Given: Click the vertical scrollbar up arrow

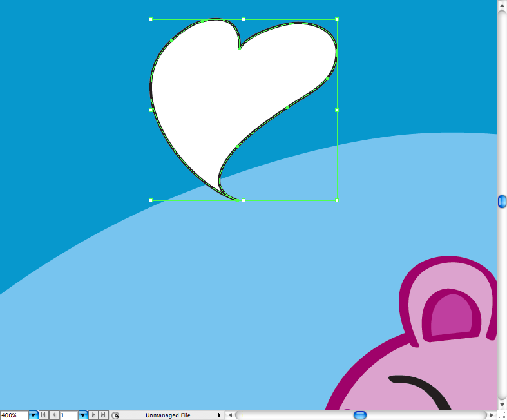Looking at the screenshot, I should (x=502, y=6).
